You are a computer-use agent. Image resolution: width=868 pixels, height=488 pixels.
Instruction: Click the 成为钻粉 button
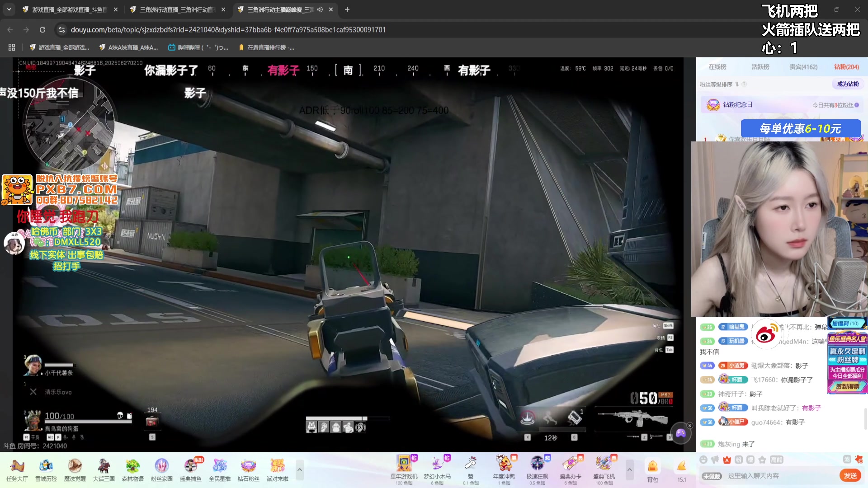coord(848,84)
